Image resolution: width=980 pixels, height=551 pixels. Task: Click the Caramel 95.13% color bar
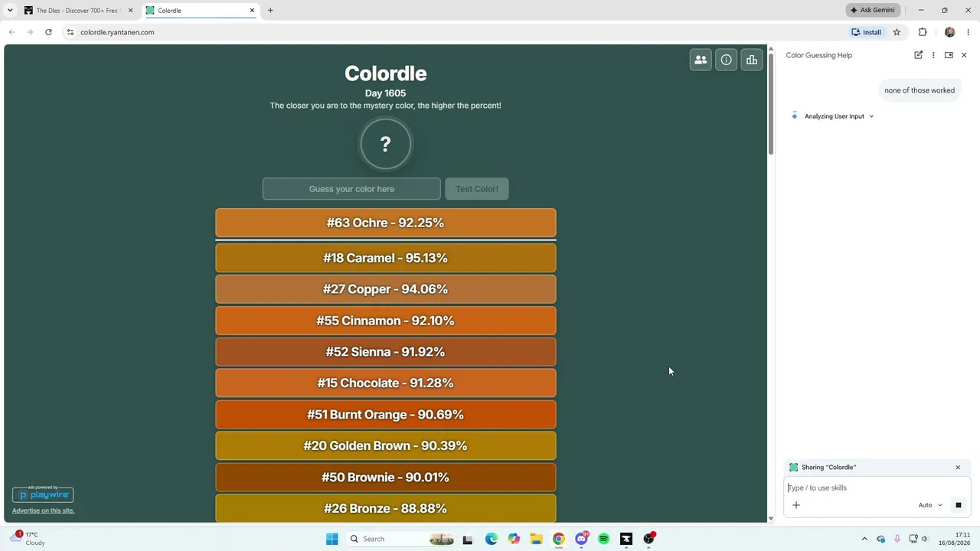[x=386, y=258]
